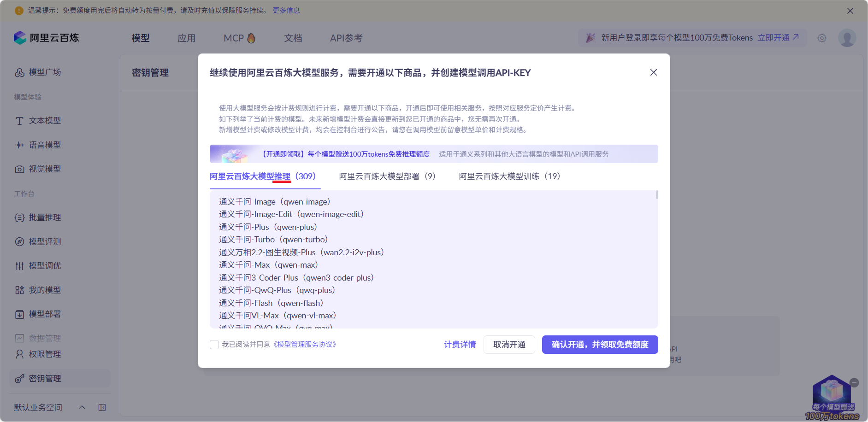Open the 模型部署 section
This screenshot has width=868, height=422.
point(19,314)
